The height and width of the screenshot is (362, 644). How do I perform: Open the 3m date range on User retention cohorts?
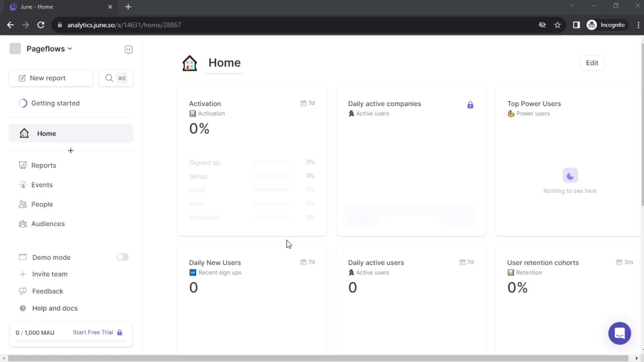point(625,262)
